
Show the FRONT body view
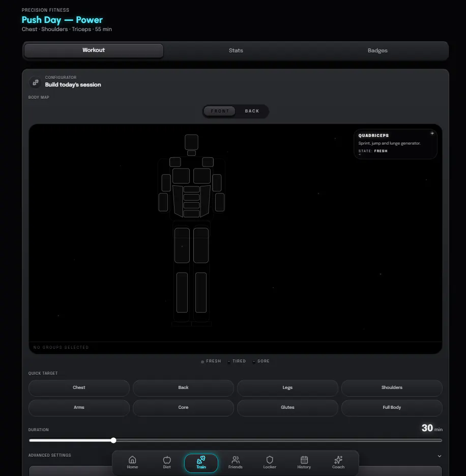(220, 111)
